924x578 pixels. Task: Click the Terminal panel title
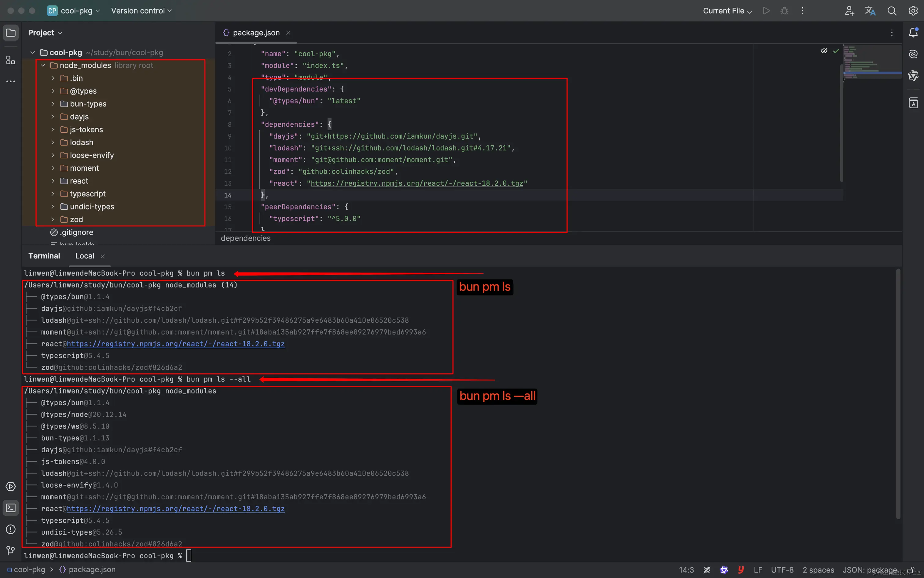click(44, 256)
